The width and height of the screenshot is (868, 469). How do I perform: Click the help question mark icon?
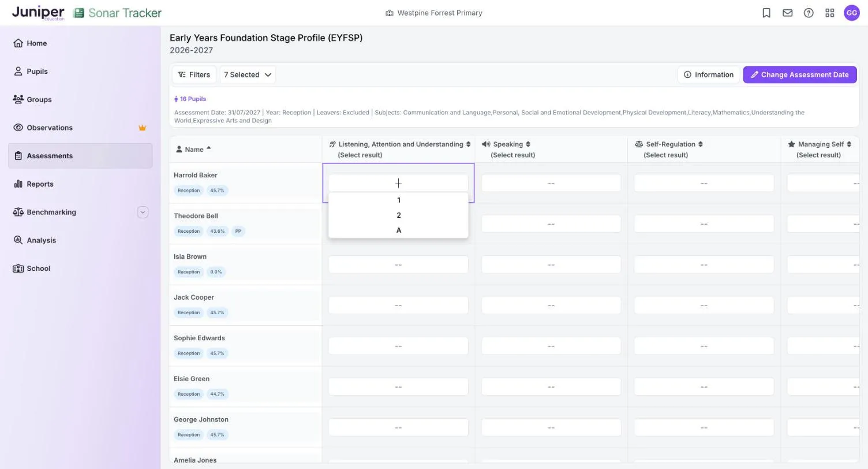809,13
